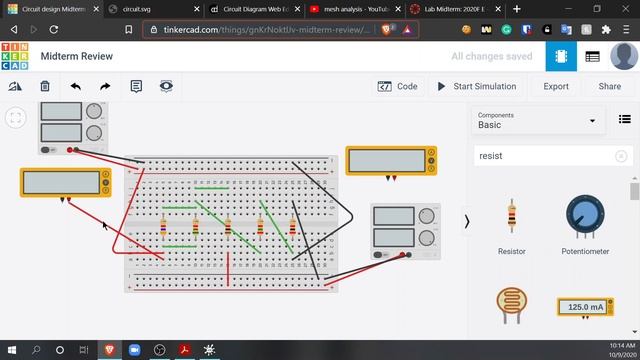
Task: Open Brave browser in taskbar
Action: pyautogui.click(x=109, y=350)
